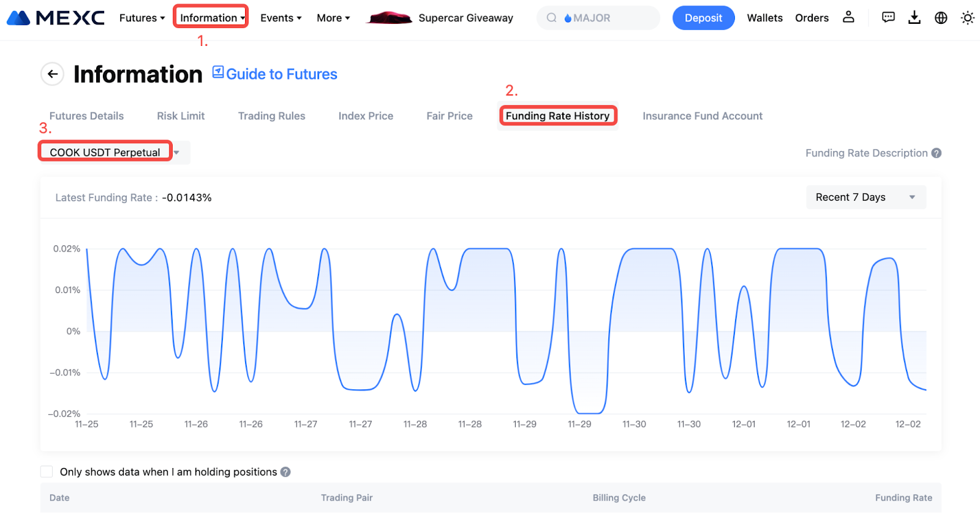Open the Guide to Futures link
980x514 pixels.
point(282,74)
